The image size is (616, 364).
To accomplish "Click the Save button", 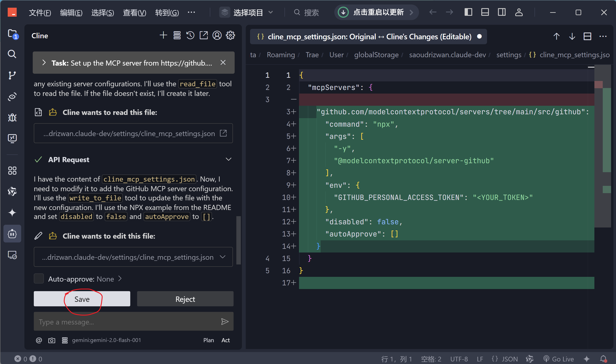I will click(x=82, y=299).
